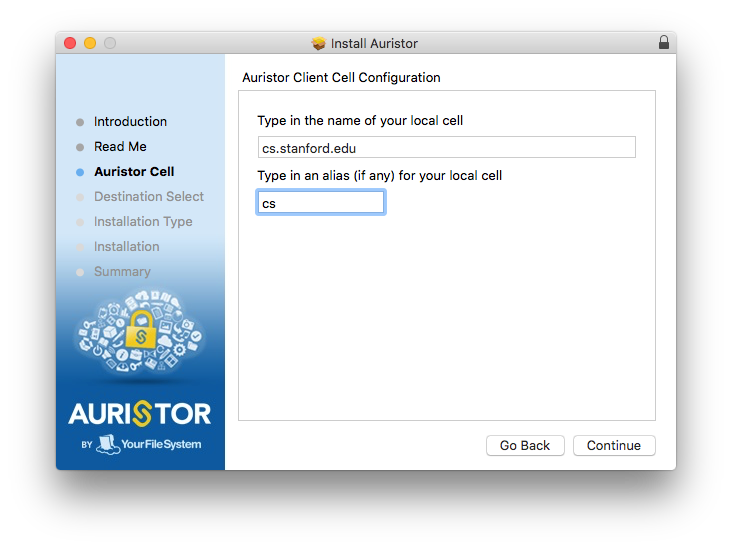Viewport: 732px width, 550px height.
Task: Click the blue bullet beside Auristor Cell
Action: pos(80,172)
